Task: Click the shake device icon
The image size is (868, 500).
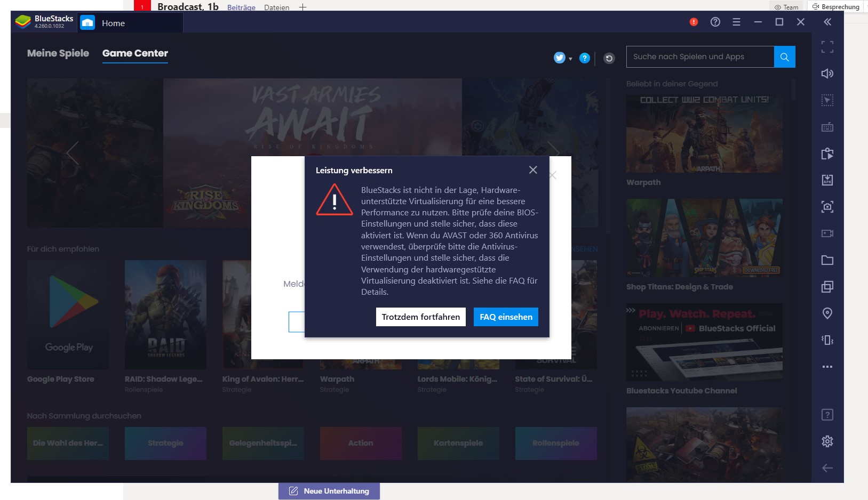Action: (x=827, y=340)
